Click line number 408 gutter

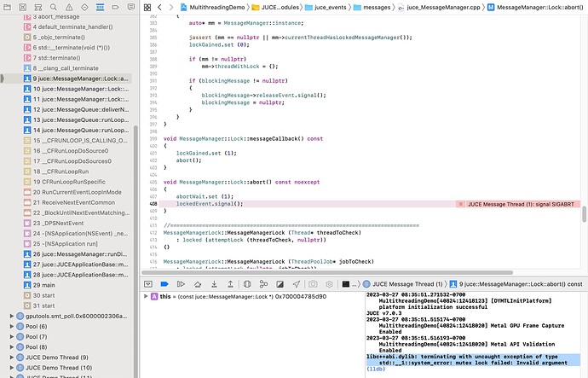[153, 204]
